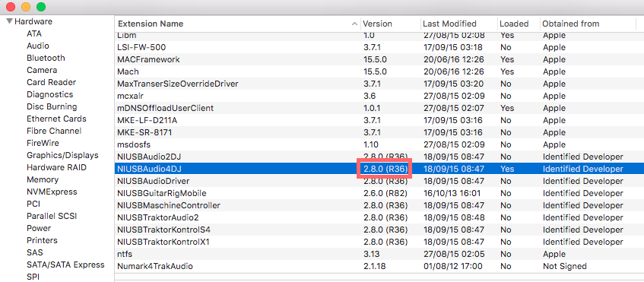This screenshot has height=282, width=644.
Task: Click version 2.8.0 (R36) of NIUSBAudio4DJ
Action: pos(385,169)
